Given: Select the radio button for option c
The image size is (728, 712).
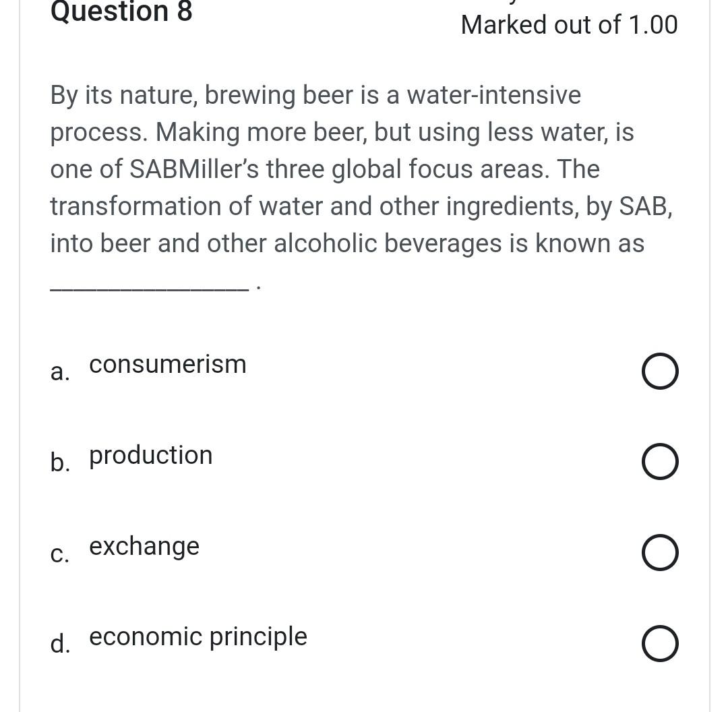Looking at the screenshot, I should coord(660,552).
